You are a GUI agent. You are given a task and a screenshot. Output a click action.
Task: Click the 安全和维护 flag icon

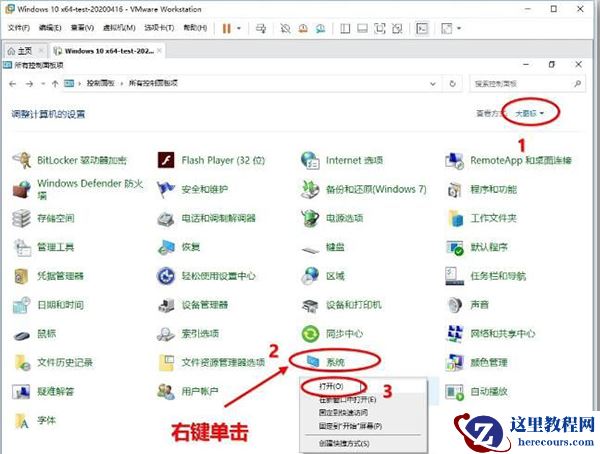[166, 189]
